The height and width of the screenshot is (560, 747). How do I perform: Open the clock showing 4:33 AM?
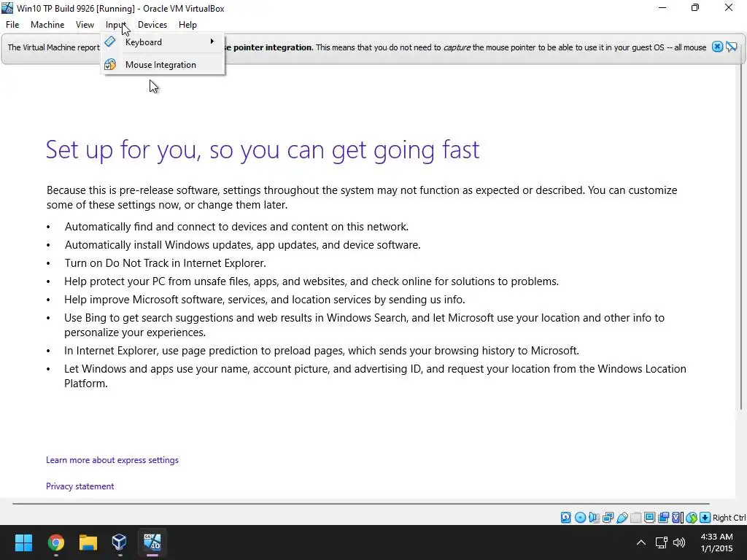click(x=716, y=542)
